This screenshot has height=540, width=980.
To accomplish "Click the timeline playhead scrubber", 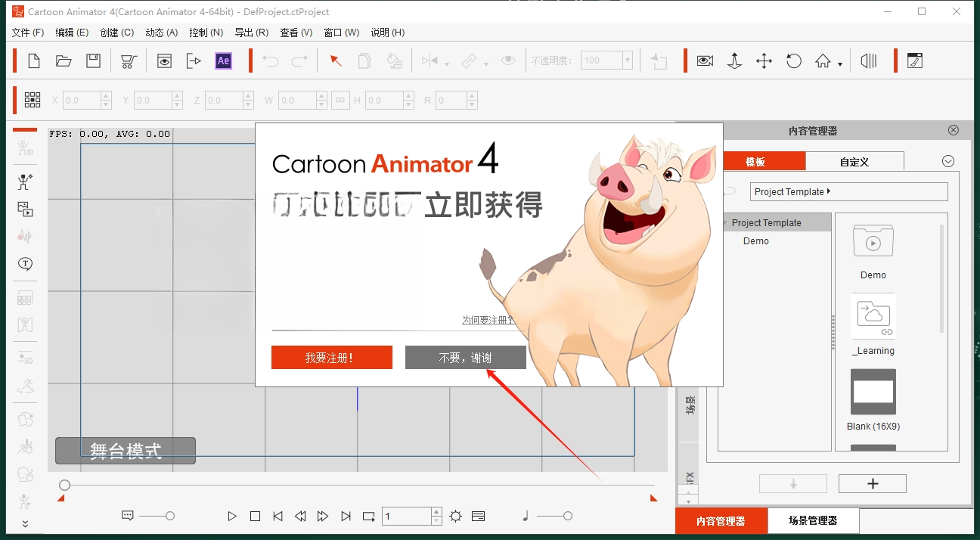I will (65, 485).
